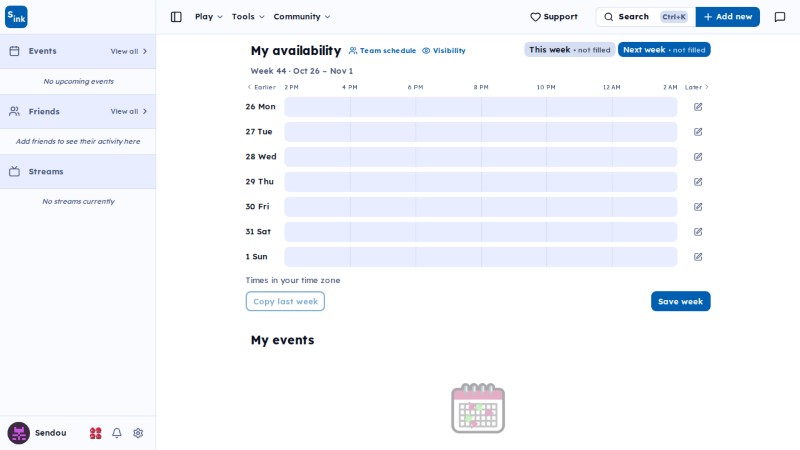The height and width of the screenshot is (450, 800).
Task: Edit Friday 30 availability with the pencil icon
Action: [x=698, y=207]
